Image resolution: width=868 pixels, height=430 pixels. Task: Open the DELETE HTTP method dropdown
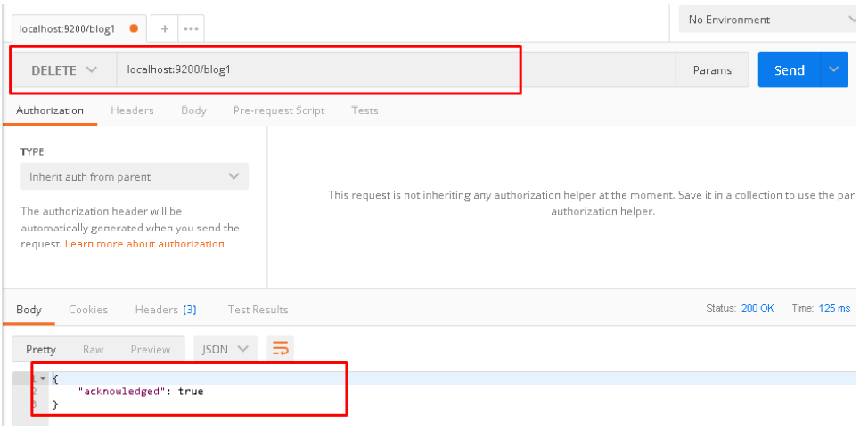pyautogui.click(x=63, y=70)
